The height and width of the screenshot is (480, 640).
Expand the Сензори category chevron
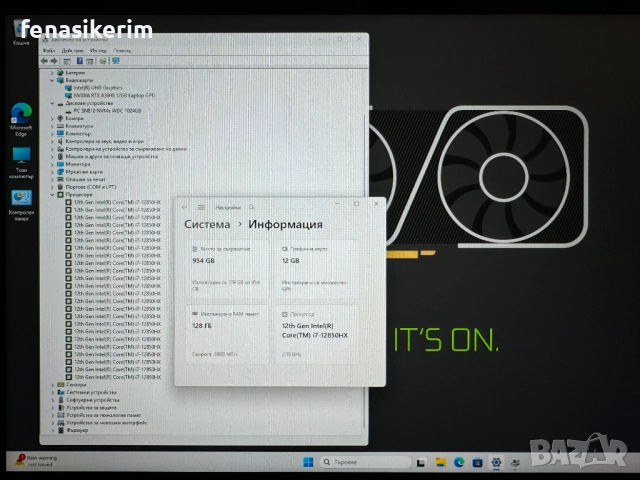(x=52, y=384)
